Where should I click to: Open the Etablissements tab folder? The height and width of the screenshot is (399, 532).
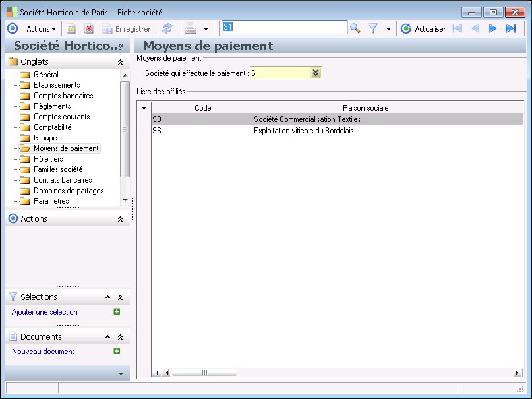57,85
